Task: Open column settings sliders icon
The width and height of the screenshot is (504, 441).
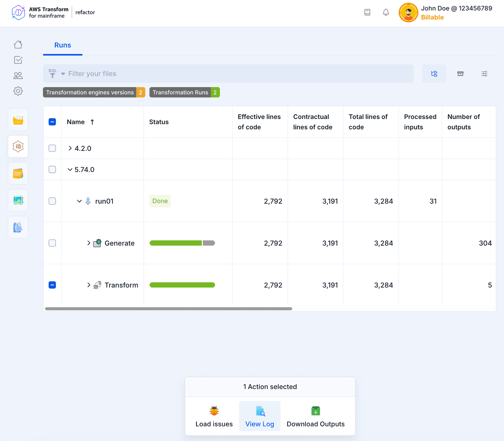Action: pyautogui.click(x=484, y=74)
